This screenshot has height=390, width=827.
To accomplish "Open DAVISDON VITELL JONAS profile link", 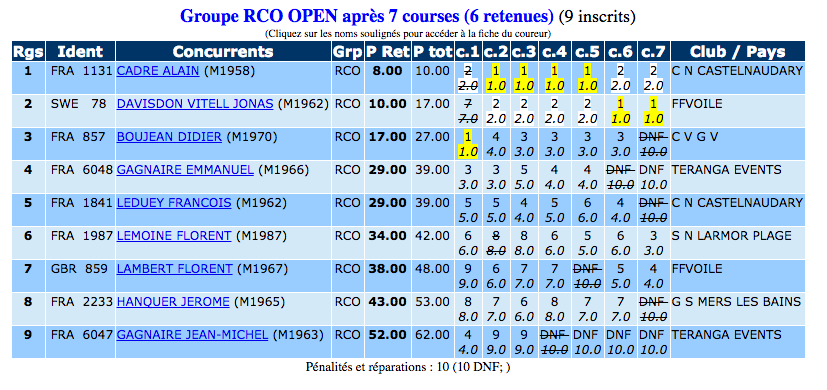I will pos(195,104).
